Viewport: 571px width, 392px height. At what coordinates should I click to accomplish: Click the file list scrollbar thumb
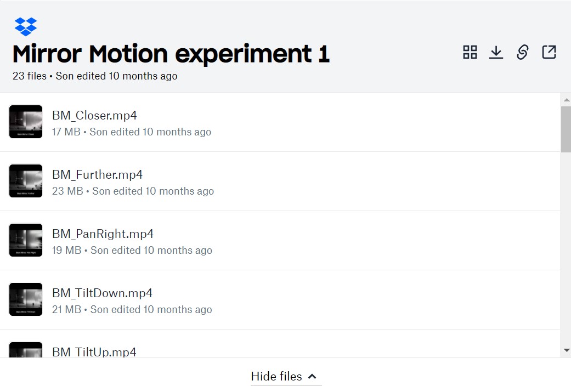[566, 129]
